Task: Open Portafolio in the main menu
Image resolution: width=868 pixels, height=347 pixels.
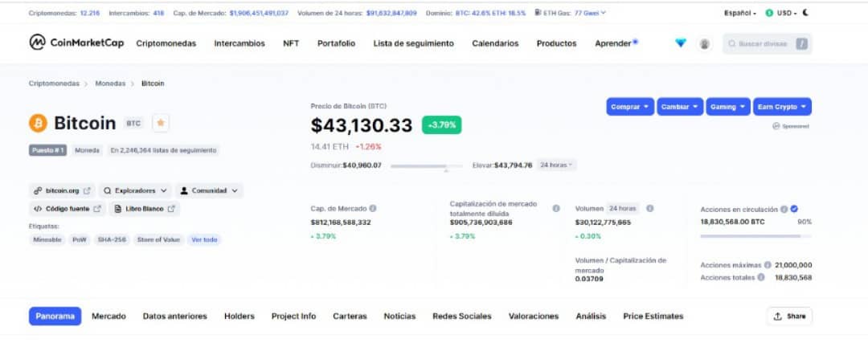Action: [337, 43]
